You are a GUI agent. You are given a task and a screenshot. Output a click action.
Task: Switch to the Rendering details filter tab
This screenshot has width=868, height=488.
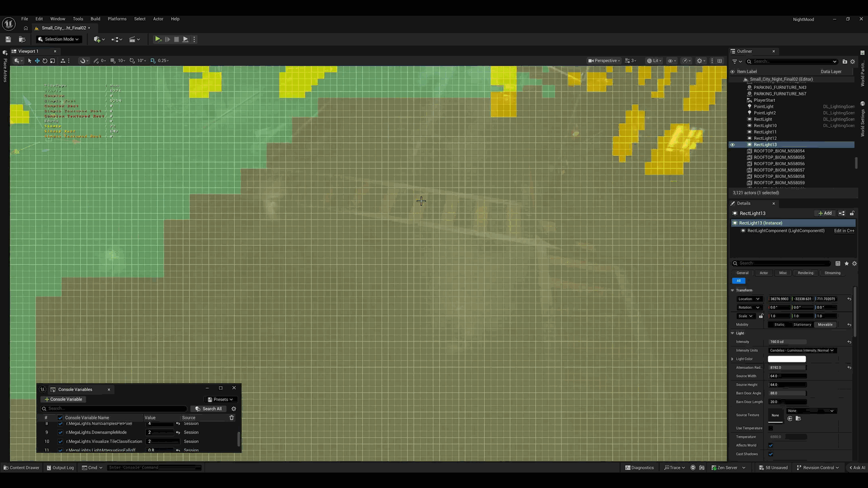(806, 273)
